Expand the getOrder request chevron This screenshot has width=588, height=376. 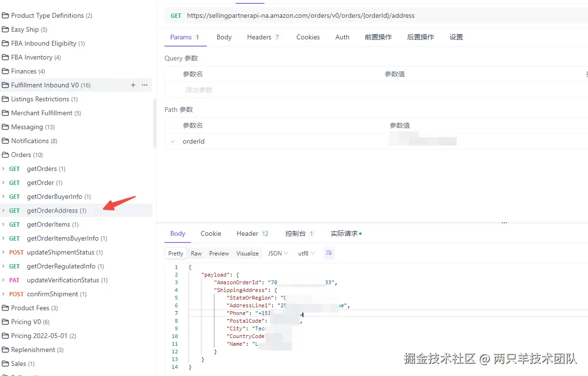tap(4, 182)
